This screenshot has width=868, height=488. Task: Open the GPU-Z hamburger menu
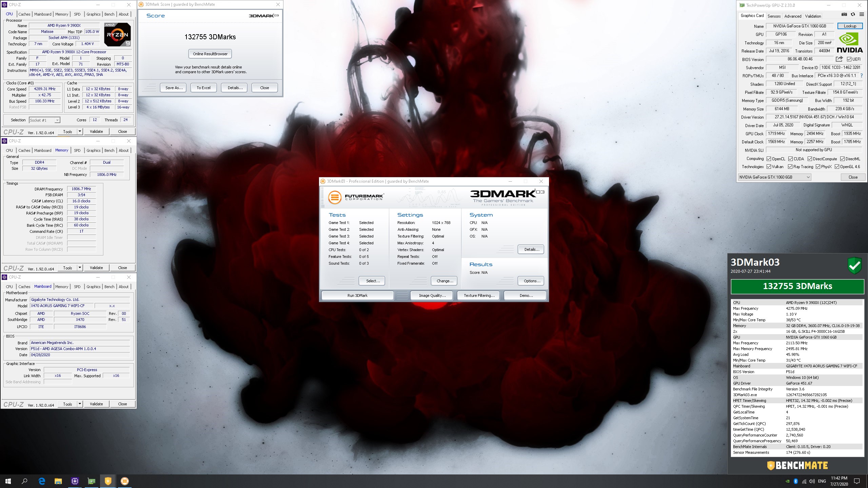(x=862, y=15)
